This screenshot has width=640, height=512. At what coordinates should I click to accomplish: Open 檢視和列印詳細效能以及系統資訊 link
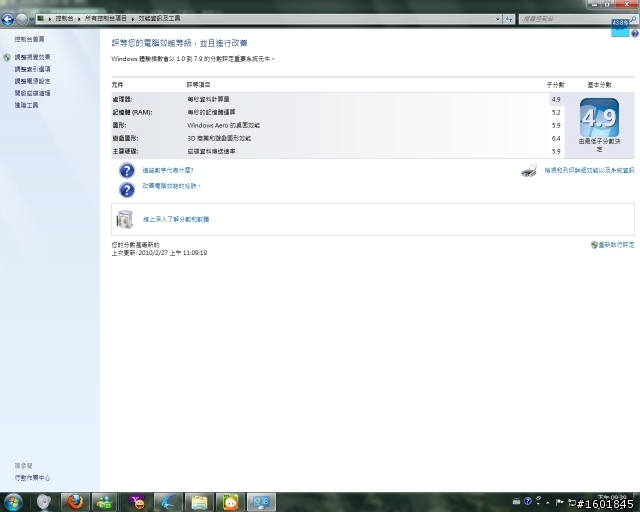[x=589, y=170]
